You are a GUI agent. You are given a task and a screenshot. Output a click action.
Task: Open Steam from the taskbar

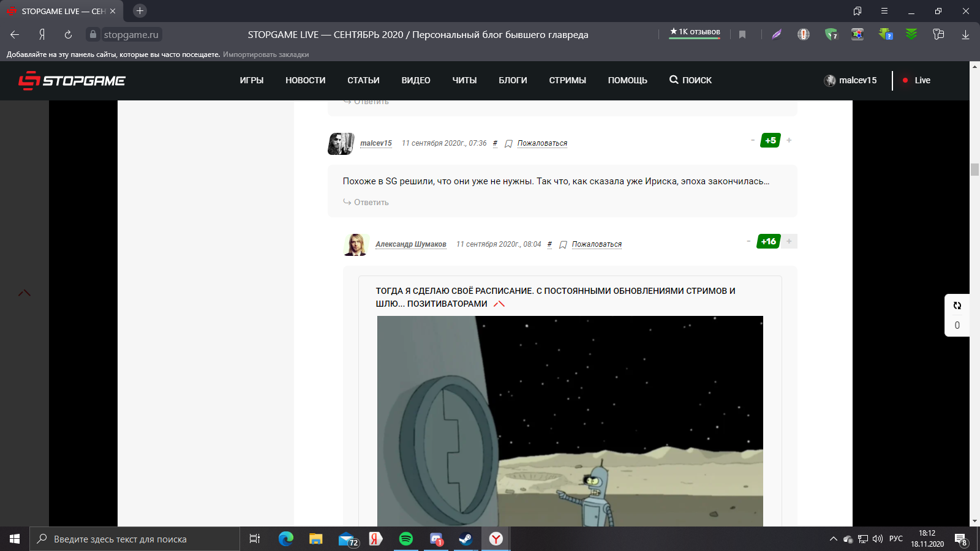pos(466,539)
